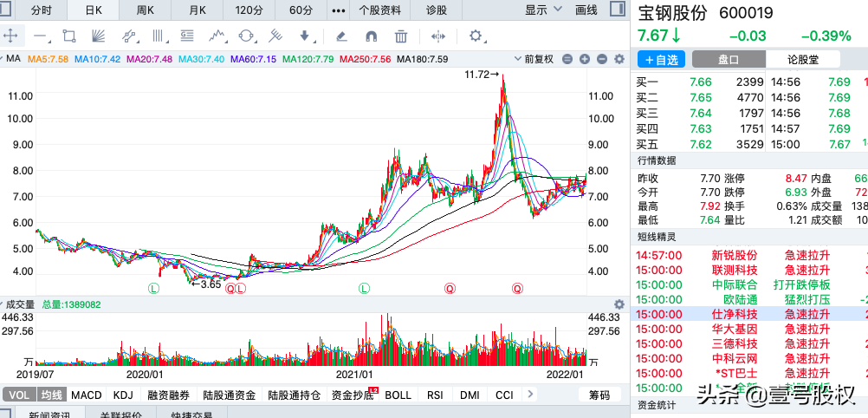Select the parallel vertical lines tool

[x=159, y=36]
